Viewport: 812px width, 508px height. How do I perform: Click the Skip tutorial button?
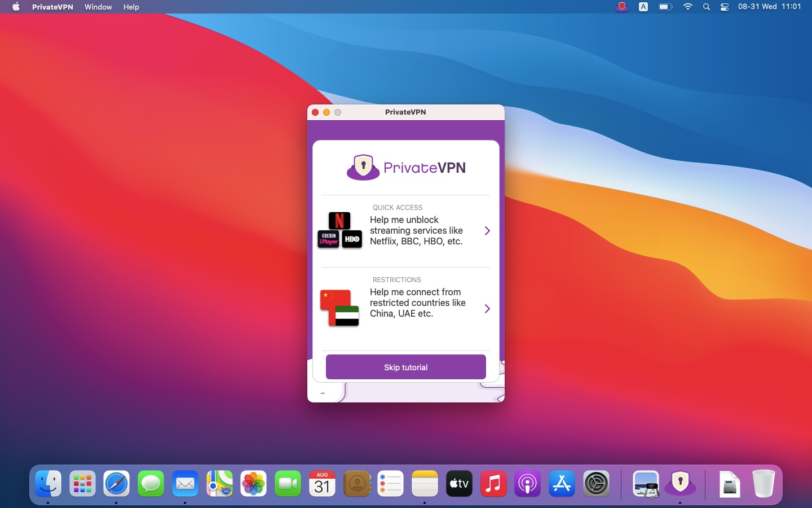pos(405,367)
